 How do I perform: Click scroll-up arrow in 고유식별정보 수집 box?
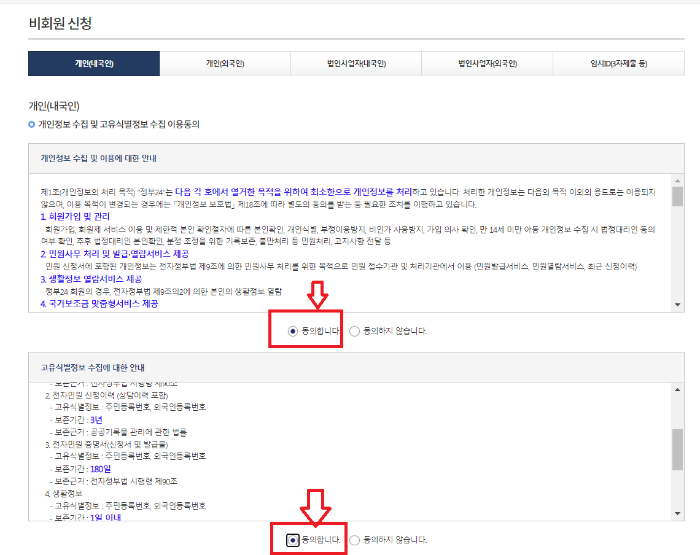coord(678,390)
